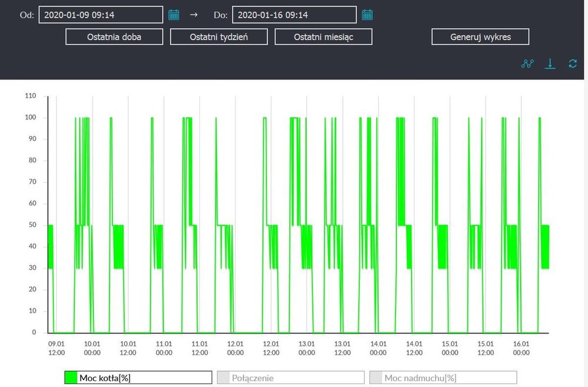Toggle the Moc kotła[%] series in legend
Screen dimensions: 588x387
138,378
